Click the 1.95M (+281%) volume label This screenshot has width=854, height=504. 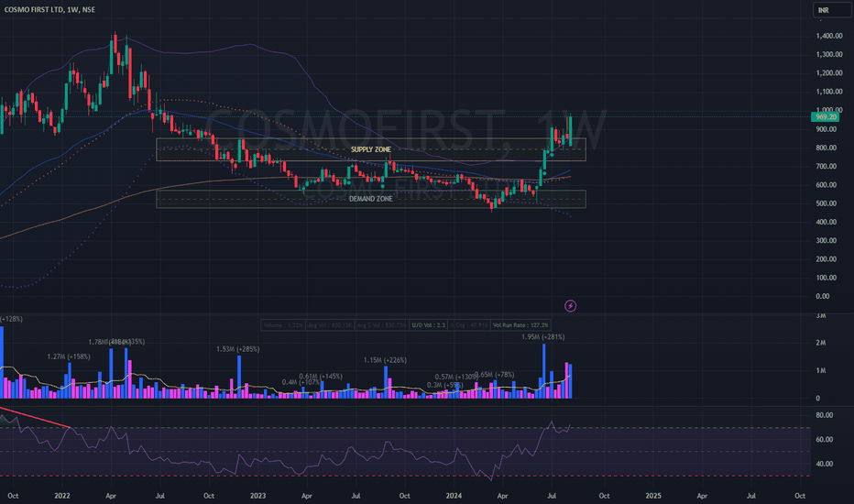pyautogui.click(x=543, y=337)
